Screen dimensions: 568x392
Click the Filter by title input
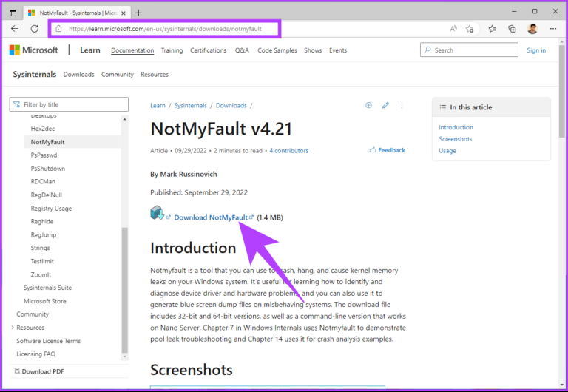(x=69, y=104)
